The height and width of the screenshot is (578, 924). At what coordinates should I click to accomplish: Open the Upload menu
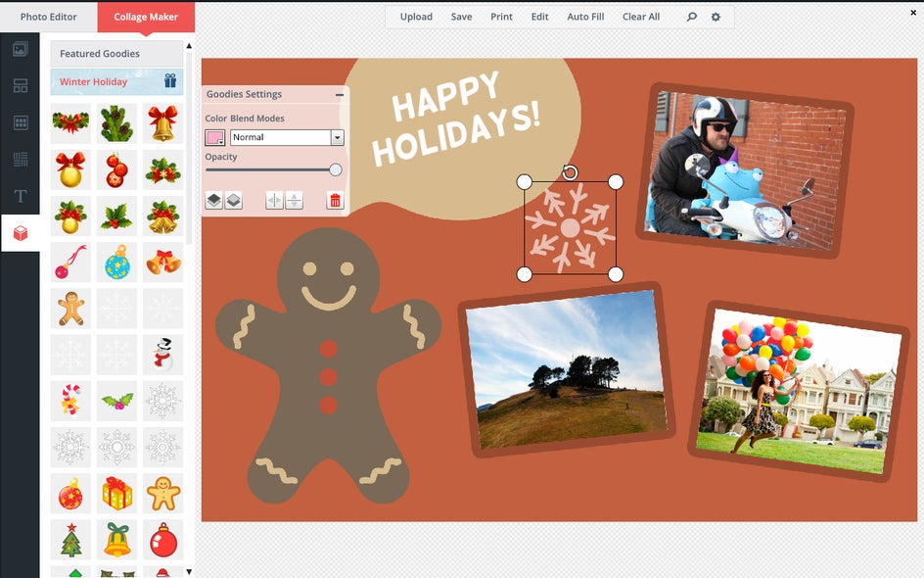click(416, 17)
